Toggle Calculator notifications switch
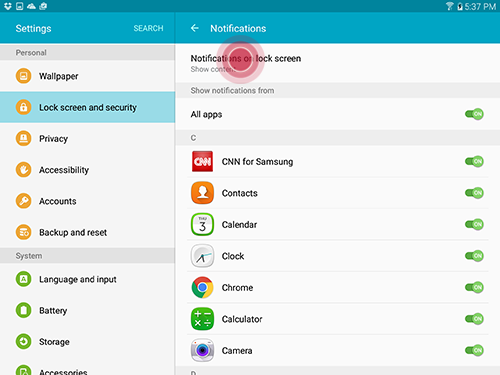500x375 pixels. coord(474,319)
